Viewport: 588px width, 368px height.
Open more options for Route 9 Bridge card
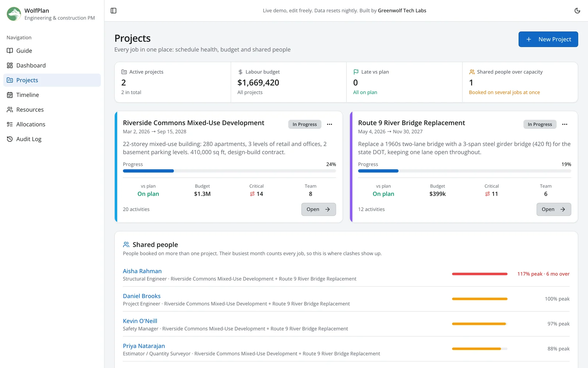565,124
